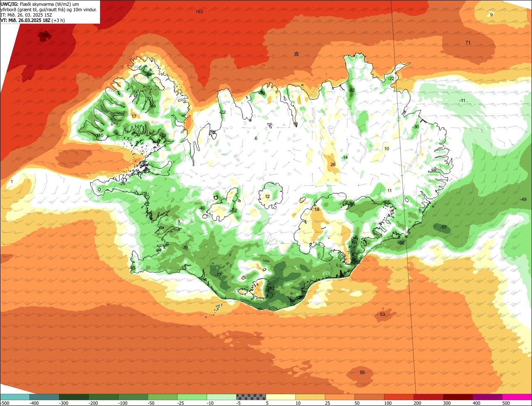Image resolution: width=532 pixels, height=406 pixels.
Task: Select the red-orange swatch between 100 and 200
Action: (x=399, y=397)
